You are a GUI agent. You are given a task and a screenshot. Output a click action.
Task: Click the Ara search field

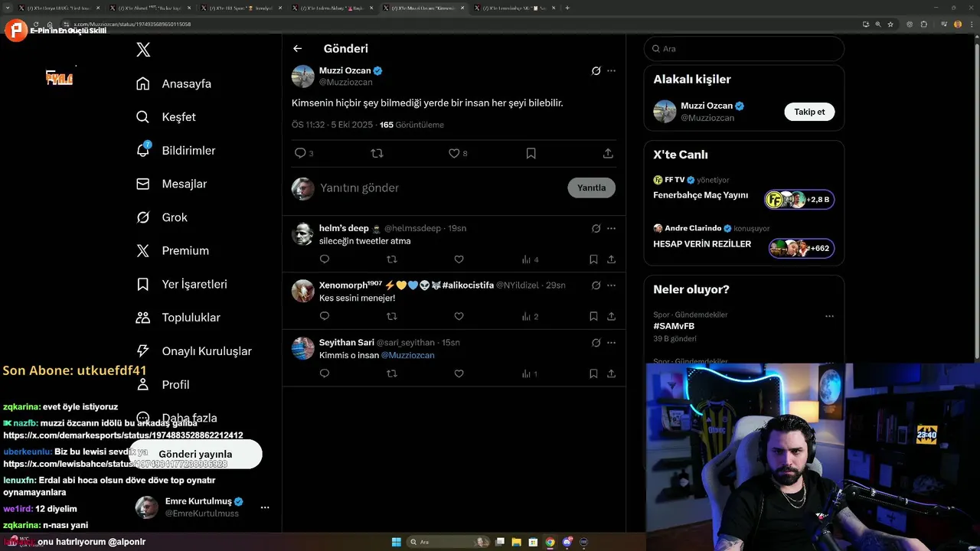click(x=743, y=48)
